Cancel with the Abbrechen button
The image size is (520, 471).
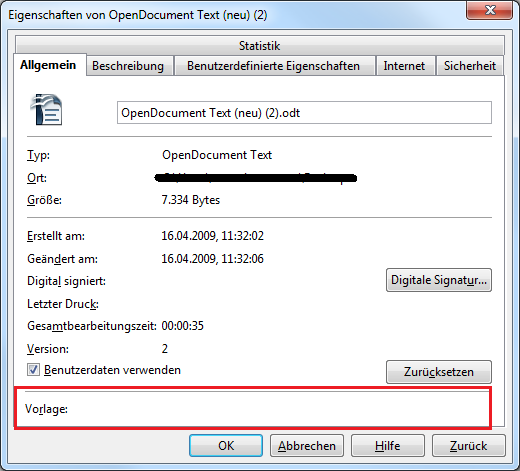point(307,446)
